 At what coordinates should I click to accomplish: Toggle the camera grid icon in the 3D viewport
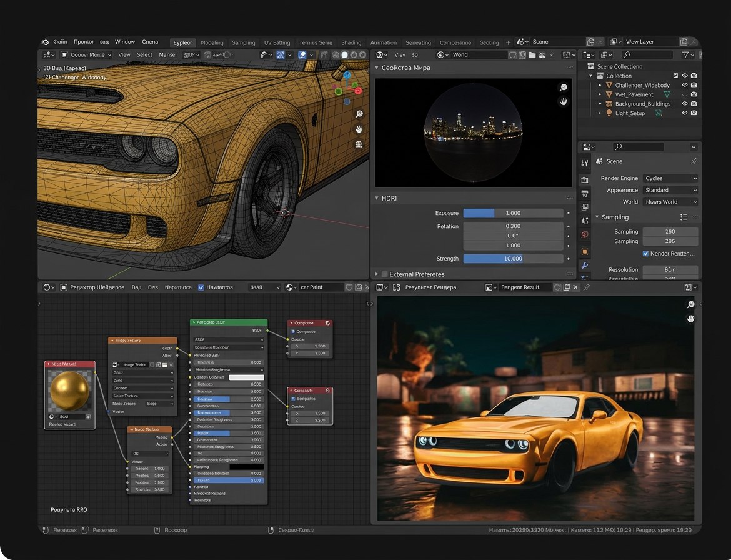[x=359, y=144]
